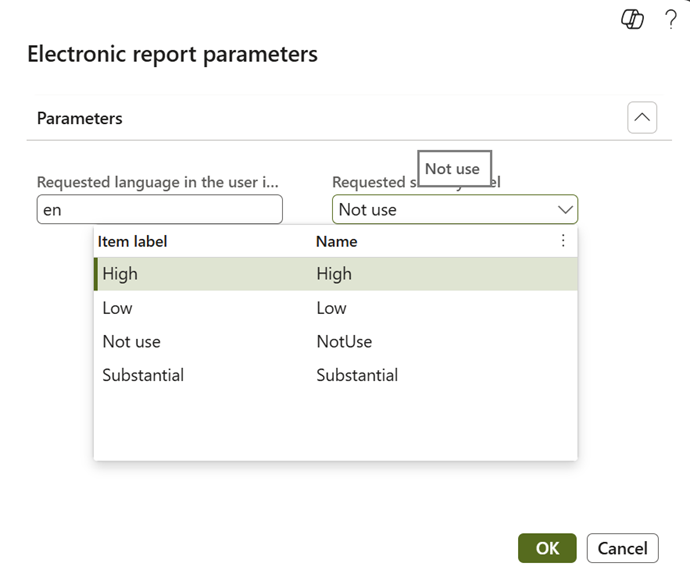Click the Help question mark icon
The height and width of the screenshot is (570, 690).
[670, 20]
